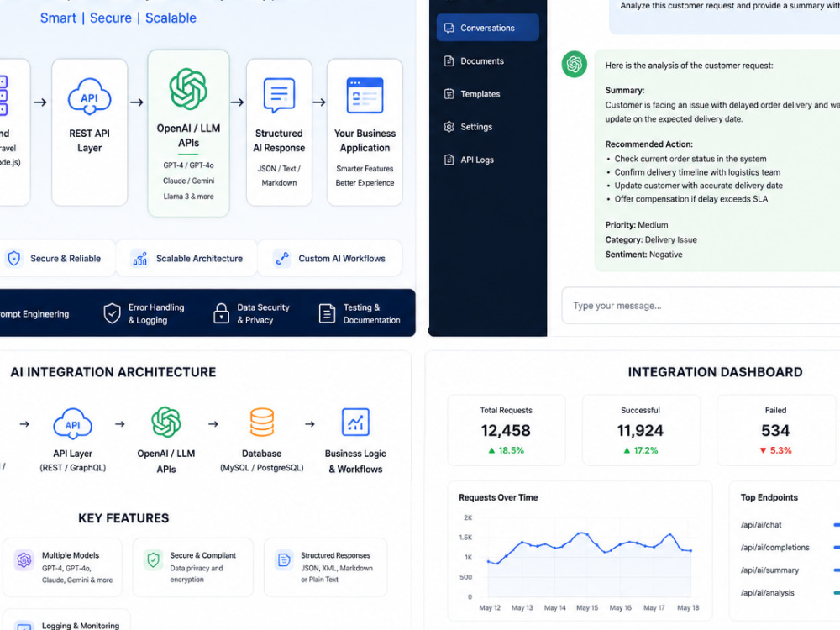Click the INTEGRATION DASHBOARD heading
Screen dimensions: 840x630
click(715, 372)
